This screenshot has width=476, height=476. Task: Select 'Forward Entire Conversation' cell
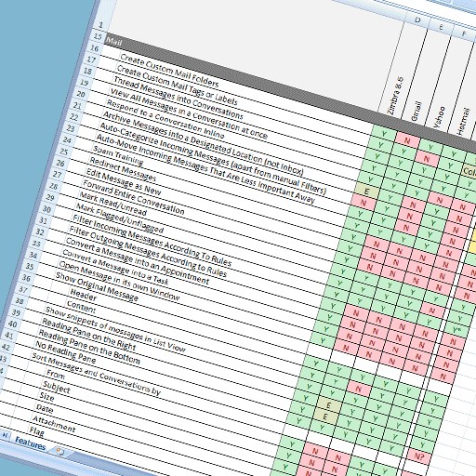click(x=134, y=197)
